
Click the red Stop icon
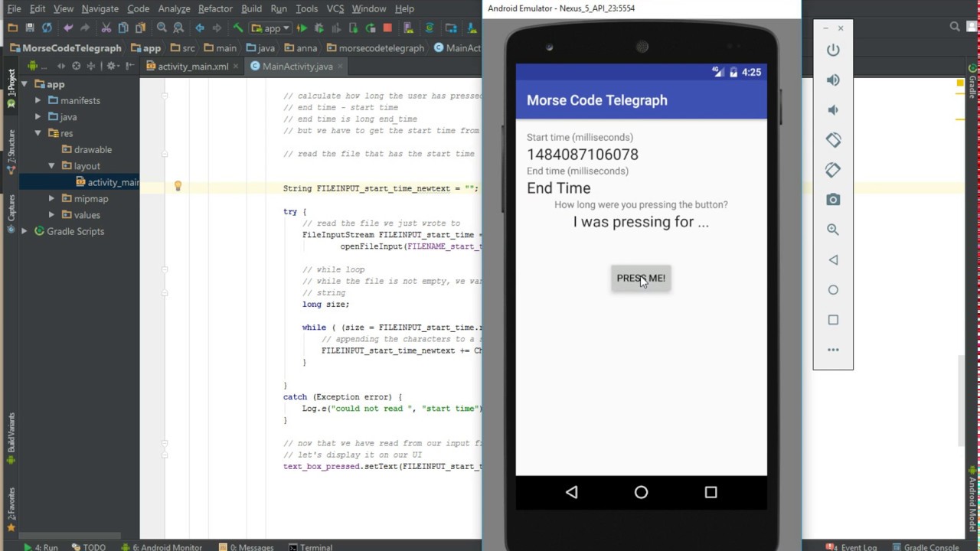387,28
